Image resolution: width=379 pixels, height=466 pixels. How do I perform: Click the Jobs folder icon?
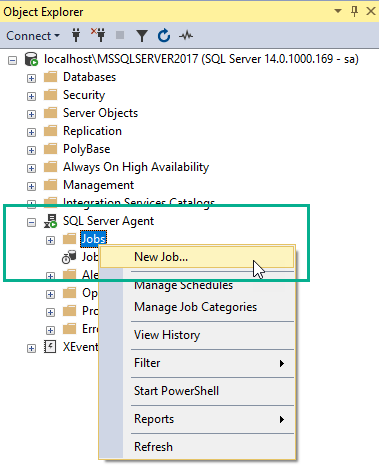click(x=70, y=239)
